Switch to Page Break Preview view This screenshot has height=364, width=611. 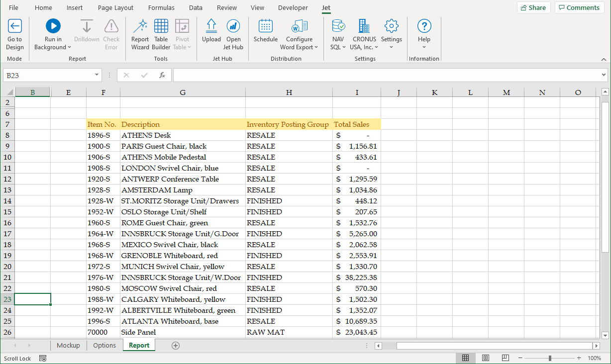[x=505, y=358]
